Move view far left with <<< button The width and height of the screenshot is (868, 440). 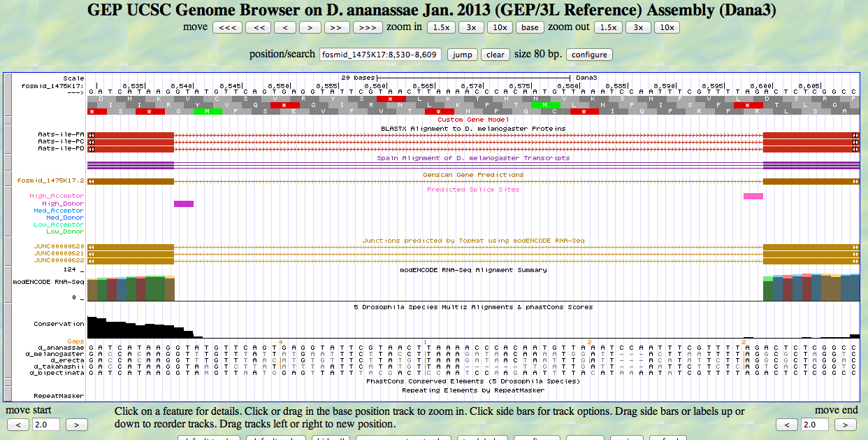[227, 27]
